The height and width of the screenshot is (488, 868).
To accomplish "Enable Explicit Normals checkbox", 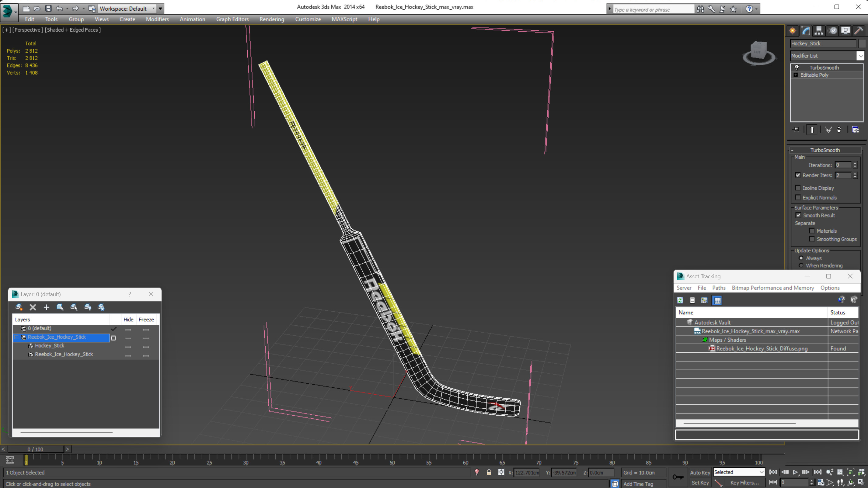I will (x=798, y=197).
